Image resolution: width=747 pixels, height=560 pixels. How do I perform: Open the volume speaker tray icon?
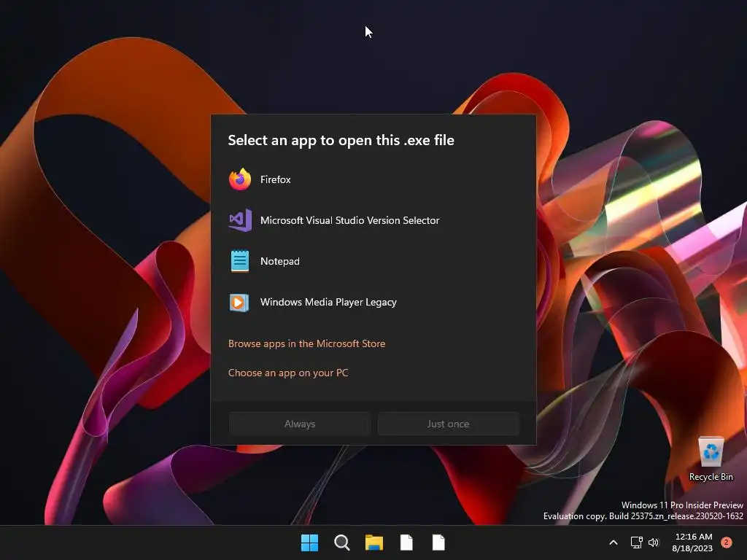tap(654, 542)
